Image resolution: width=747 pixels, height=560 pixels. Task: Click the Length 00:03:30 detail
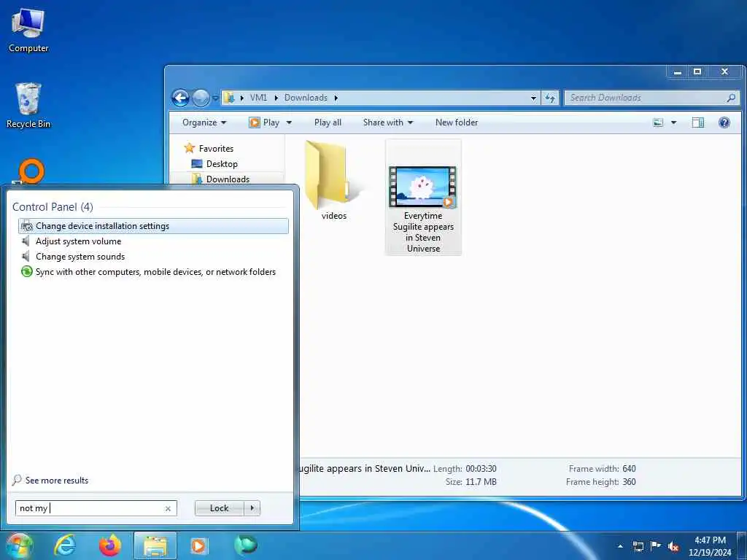click(465, 469)
